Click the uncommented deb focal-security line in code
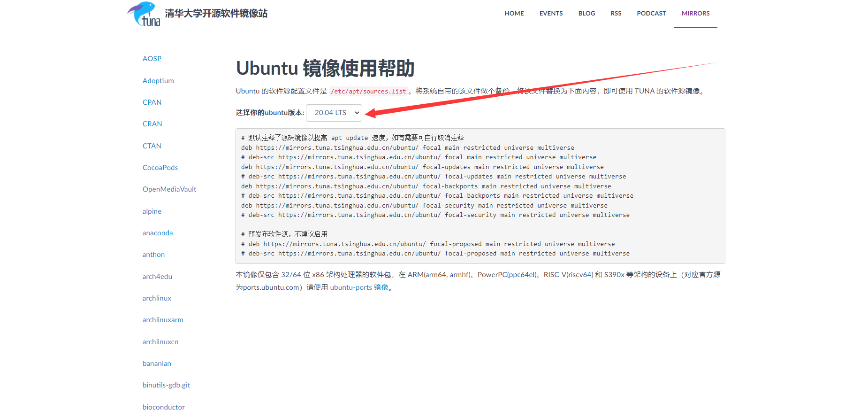Screen dimensions: 868x418 coord(424,205)
